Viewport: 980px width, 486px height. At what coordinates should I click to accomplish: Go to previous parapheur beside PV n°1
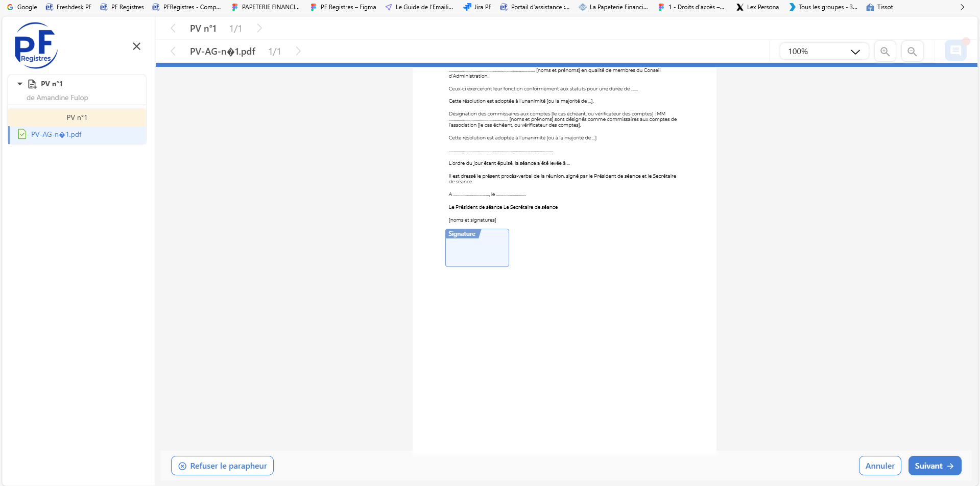(x=173, y=29)
